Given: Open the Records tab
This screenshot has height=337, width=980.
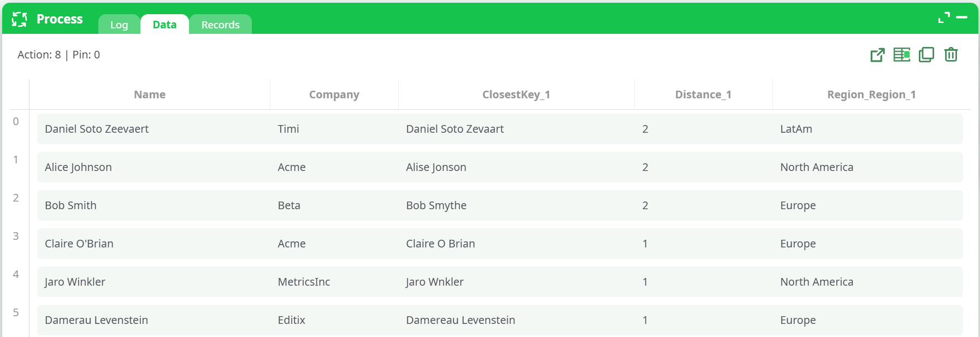Looking at the screenshot, I should [220, 25].
